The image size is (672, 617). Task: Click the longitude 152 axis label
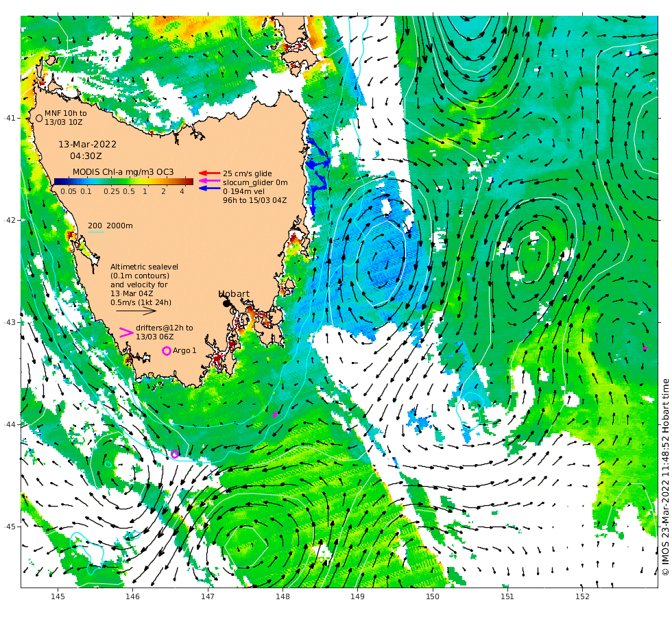(x=582, y=596)
